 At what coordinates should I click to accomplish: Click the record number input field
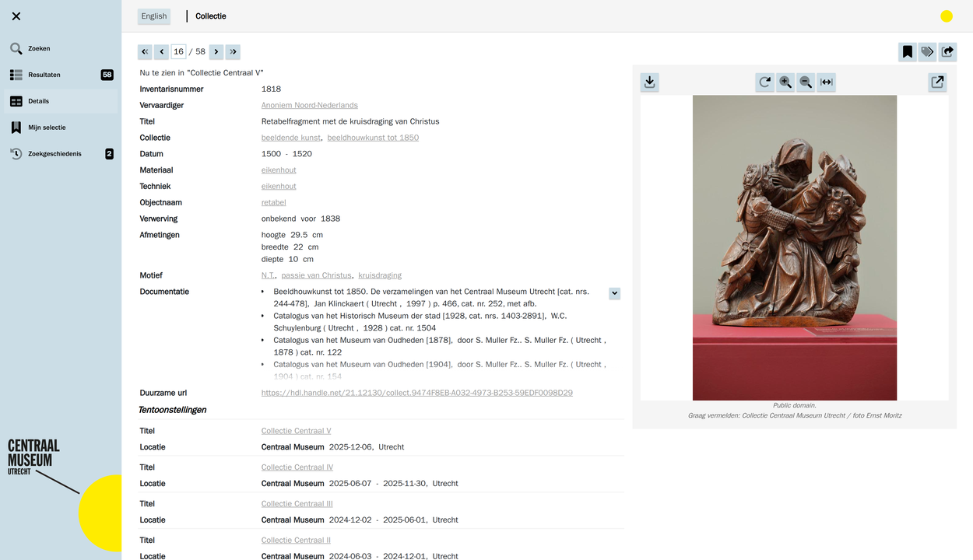pyautogui.click(x=178, y=52)
